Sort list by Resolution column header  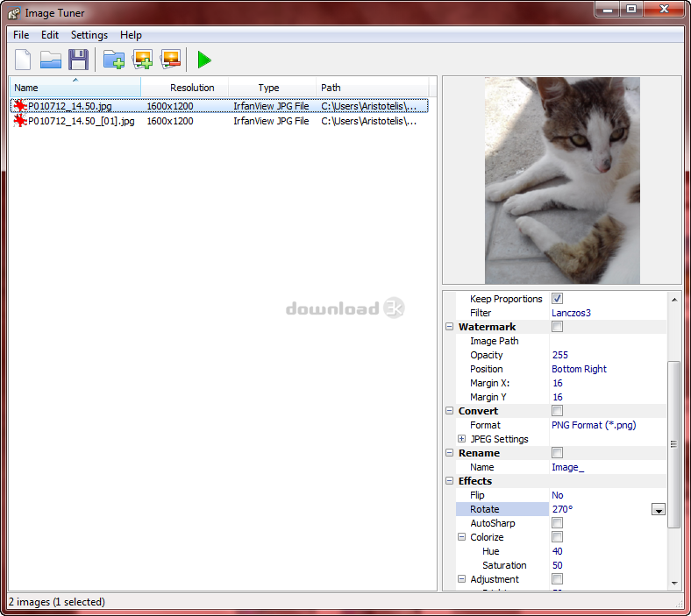pyautogui.click(x=185, y=87)
